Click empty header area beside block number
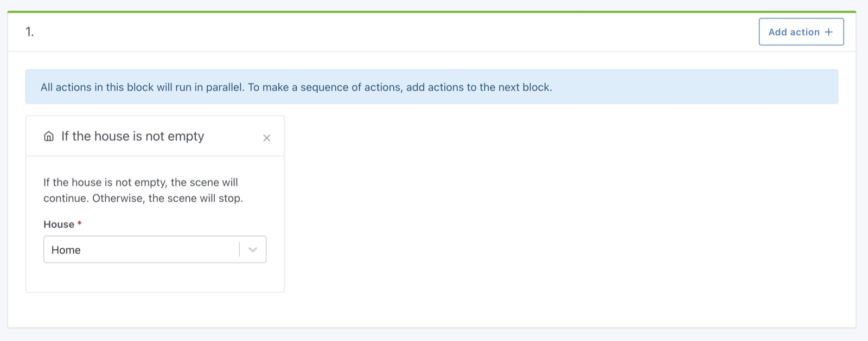The image size is (868, 341). point(380,32)
